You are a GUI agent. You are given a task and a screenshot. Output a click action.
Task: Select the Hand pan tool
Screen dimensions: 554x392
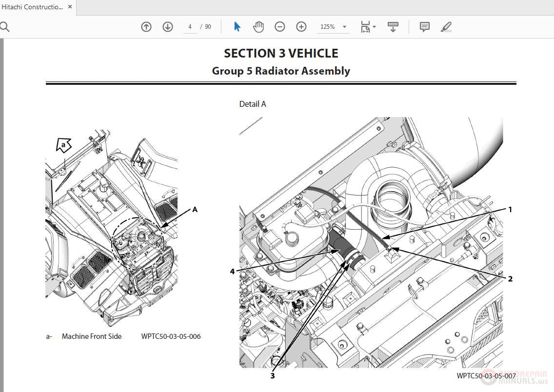click(258, 27)
